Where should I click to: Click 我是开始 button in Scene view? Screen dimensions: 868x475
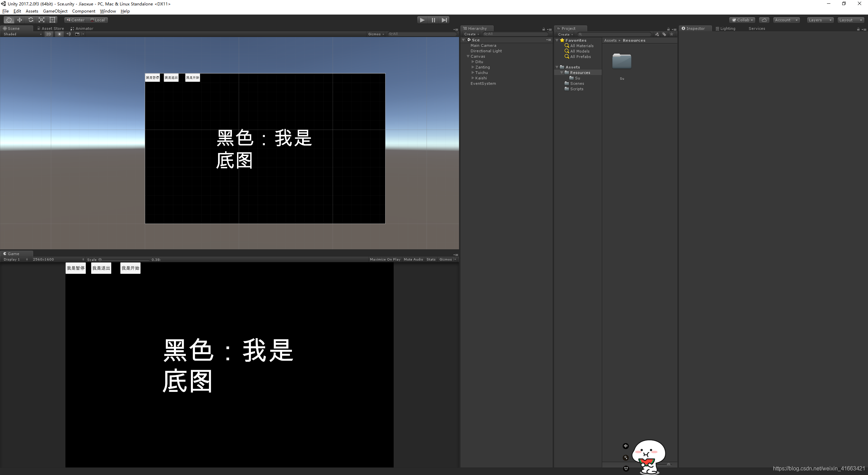(193, 77)
